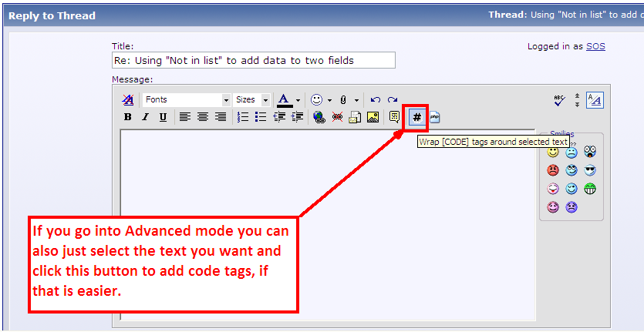644x332 pixels.
Task: Click inside the Message text area
Action: click(x=328, y=224)
